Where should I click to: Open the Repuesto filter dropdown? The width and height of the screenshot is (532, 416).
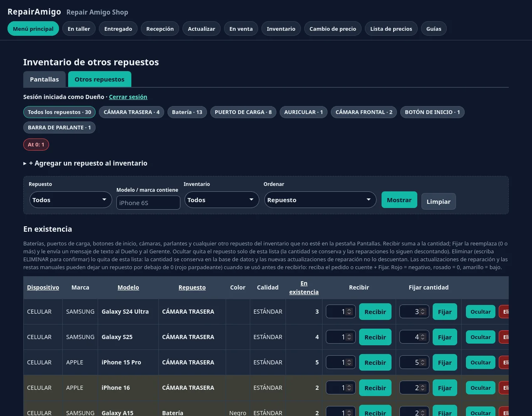[71, 200]
